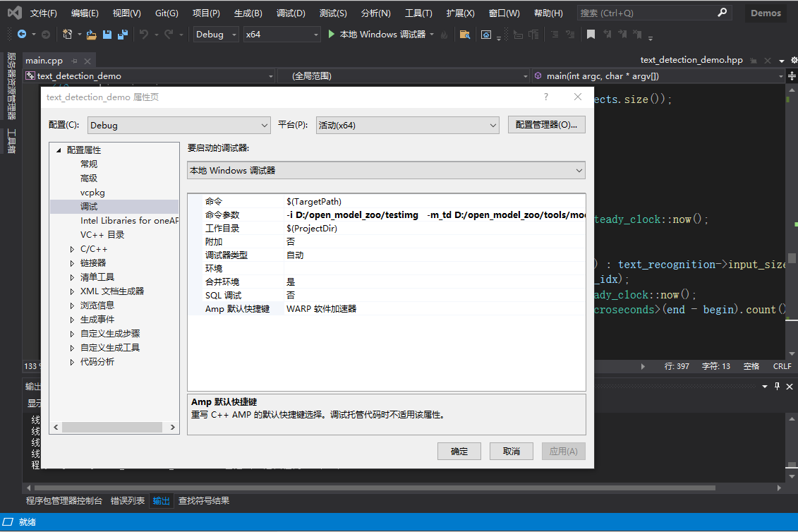Open the 调试(D) menu

point(291,13)
